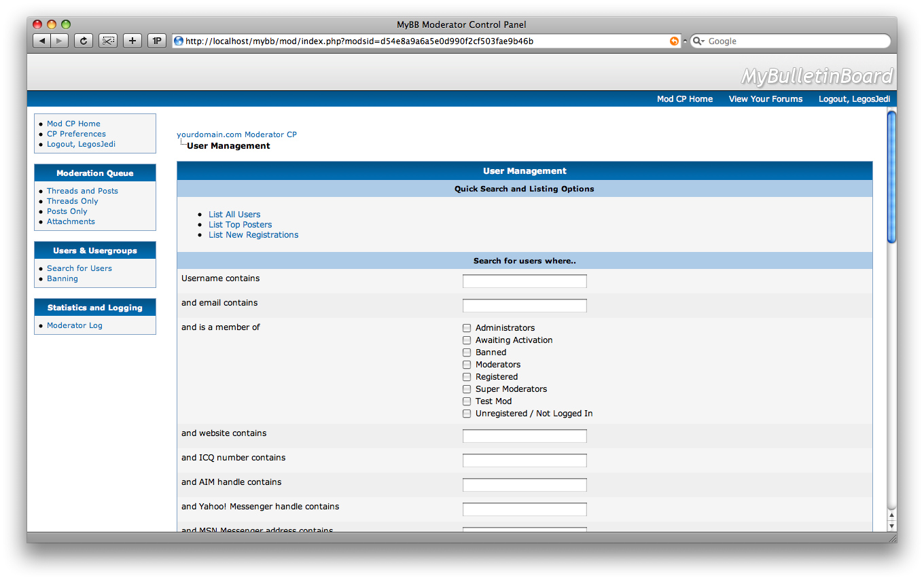Open the List New Registrations link
924x580 pixels.
(253, 235)
